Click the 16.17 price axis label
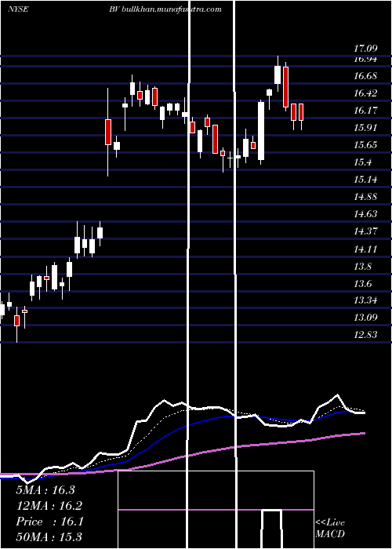This screenshot has height=549, width=392. (x=365, y=111)
